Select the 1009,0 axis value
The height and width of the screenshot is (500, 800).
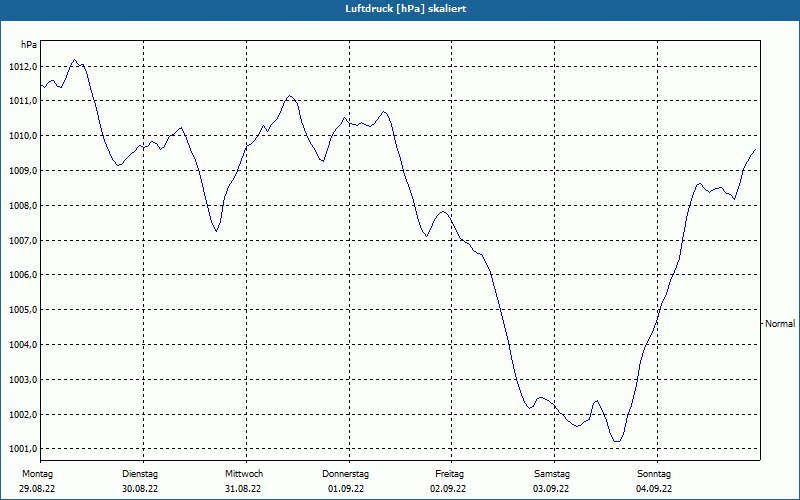click(23, 170)
